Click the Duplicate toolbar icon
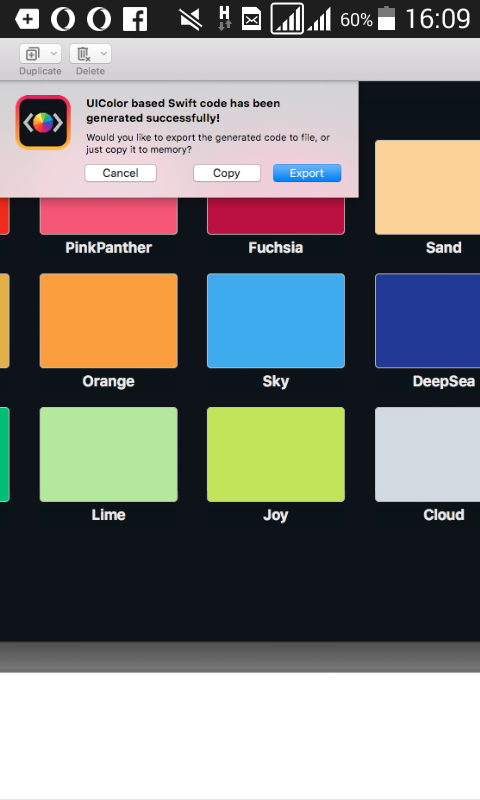Viewport: 480px width, 800px height. click(x=33, y=53)
